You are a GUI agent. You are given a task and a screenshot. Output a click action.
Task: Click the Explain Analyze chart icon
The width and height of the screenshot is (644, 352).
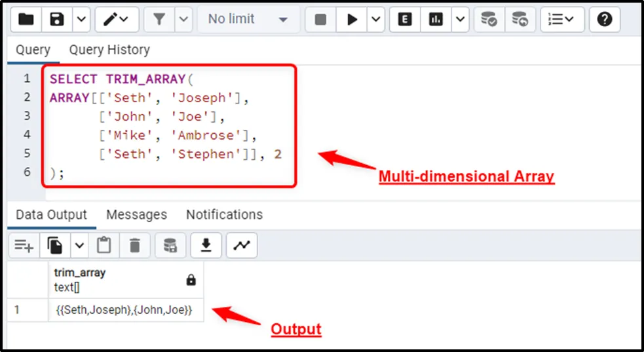click(436, 20)
